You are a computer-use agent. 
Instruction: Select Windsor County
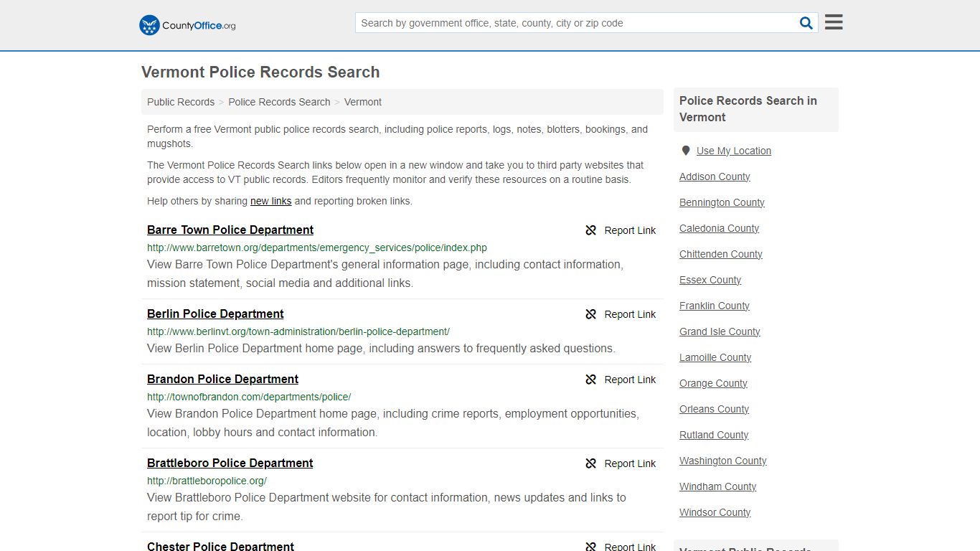click(715, 512)
